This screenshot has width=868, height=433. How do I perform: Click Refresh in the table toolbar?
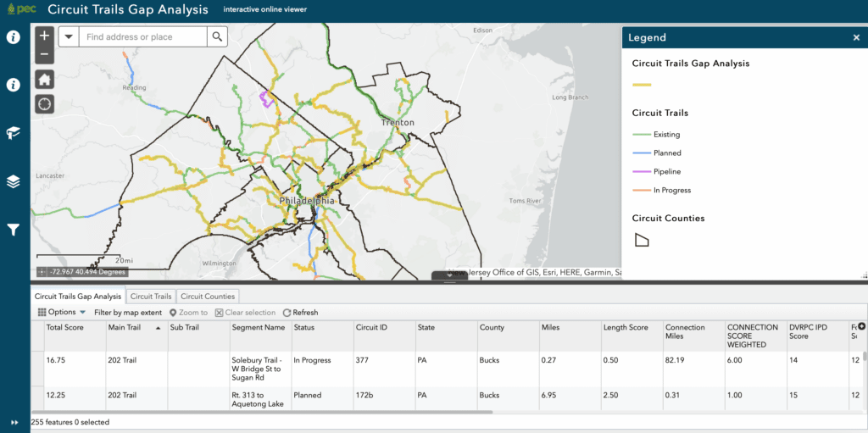(300, 313)
